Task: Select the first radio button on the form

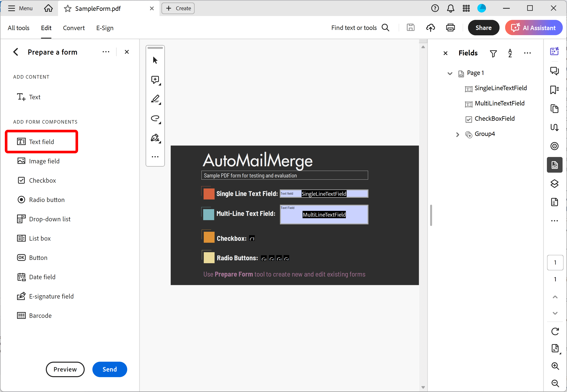Action: click(x=264, y=259)
